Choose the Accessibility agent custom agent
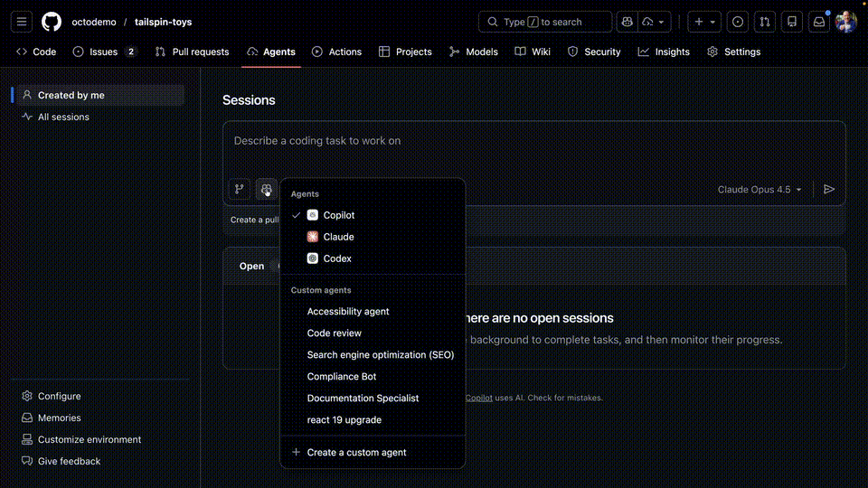This screenshot has width=868, height=488. pyautogui.click(x=348, y=311)
